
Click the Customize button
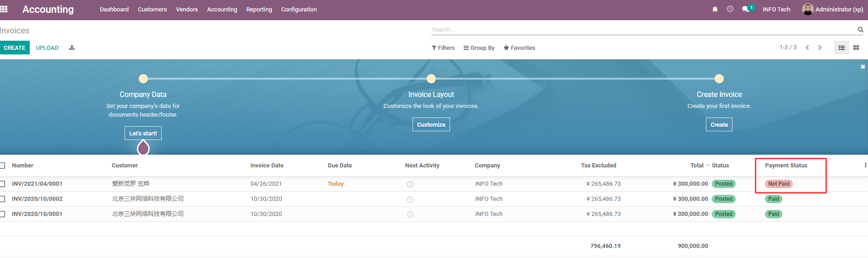(431, 124)
